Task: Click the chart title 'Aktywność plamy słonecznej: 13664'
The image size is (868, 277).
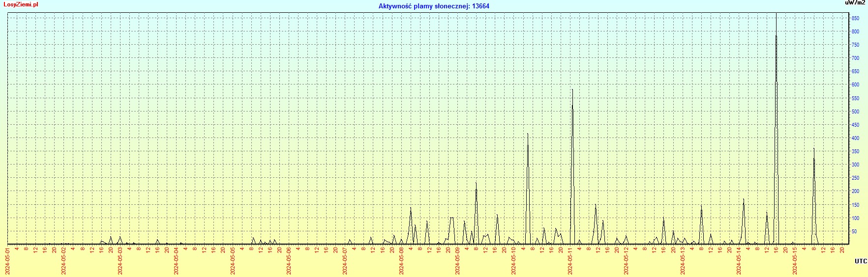Action: (433, 6)
